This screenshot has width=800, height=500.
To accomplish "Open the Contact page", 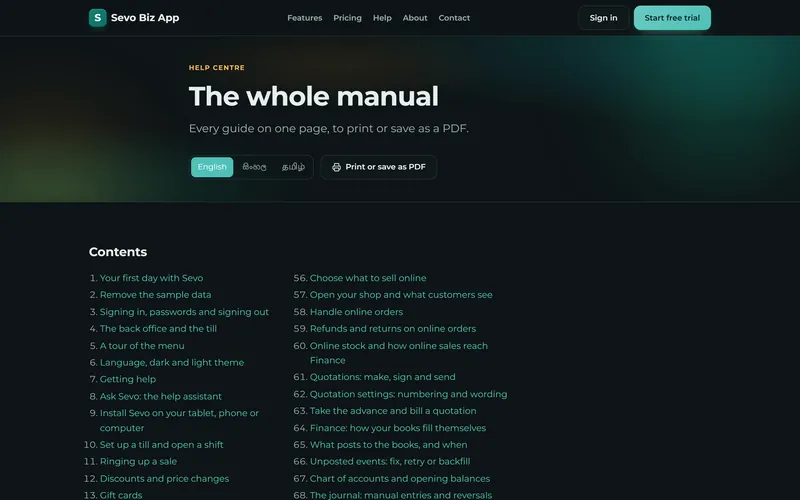I will [454, 18].
